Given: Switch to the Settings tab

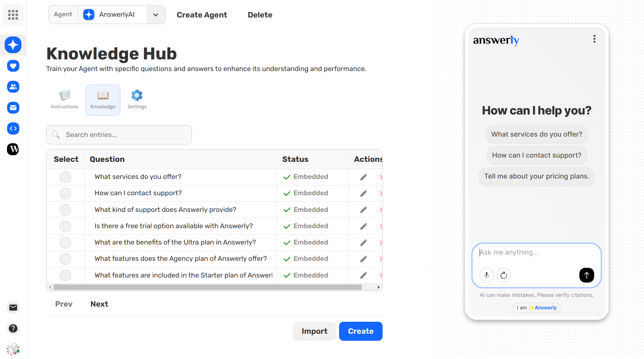Looking at the screenshot, I should pyautogui.click(x=137, y=100).
